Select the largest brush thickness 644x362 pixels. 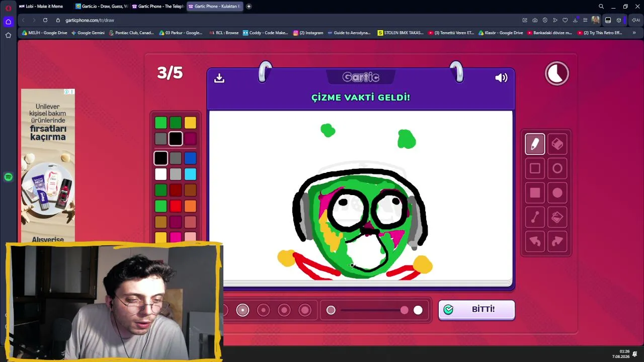[305, 310]
